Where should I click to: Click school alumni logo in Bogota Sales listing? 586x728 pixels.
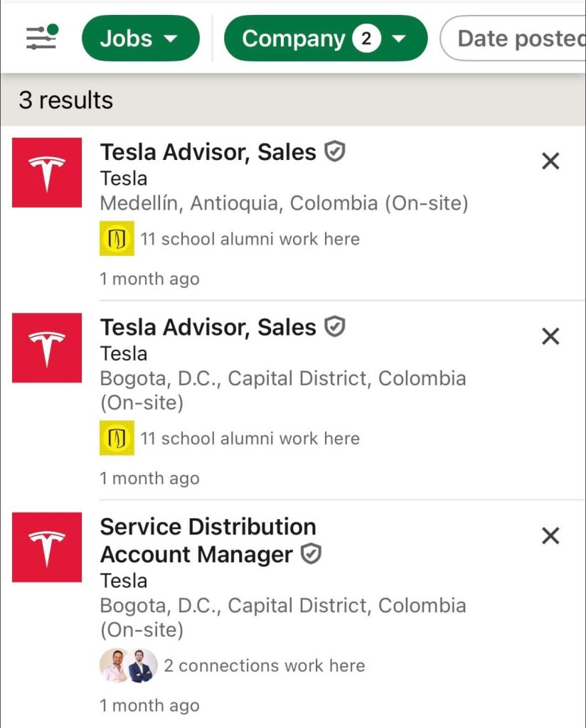117,438
